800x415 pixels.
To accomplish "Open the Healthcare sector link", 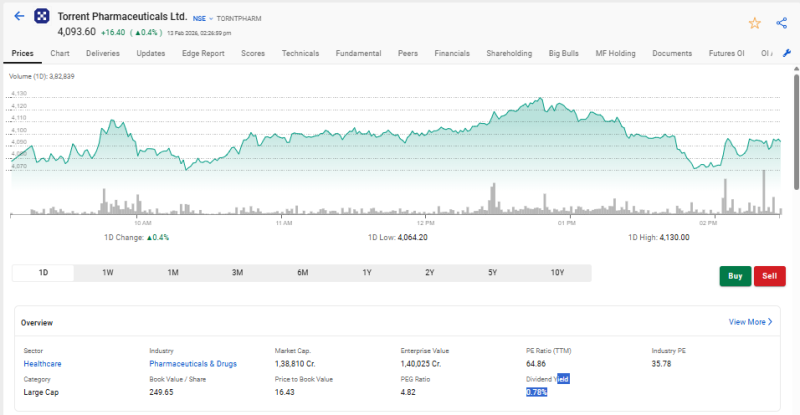I will (42, 364).
